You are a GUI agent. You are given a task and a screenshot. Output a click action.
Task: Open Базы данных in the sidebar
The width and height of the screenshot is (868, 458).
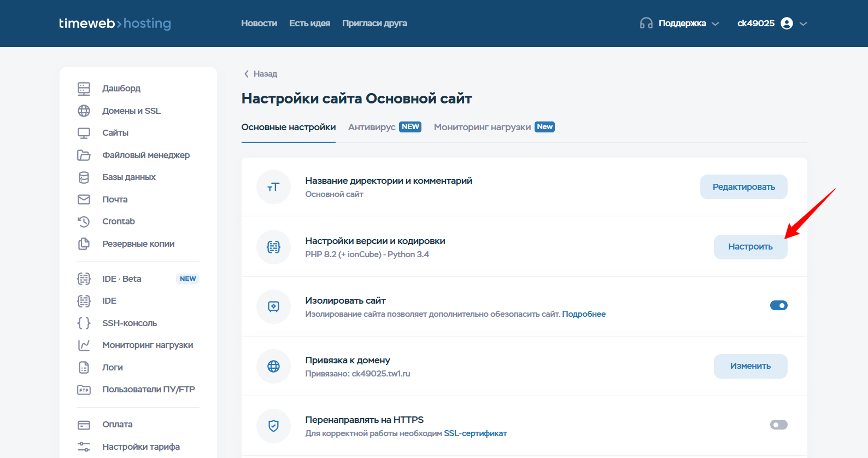coord(129,177)
